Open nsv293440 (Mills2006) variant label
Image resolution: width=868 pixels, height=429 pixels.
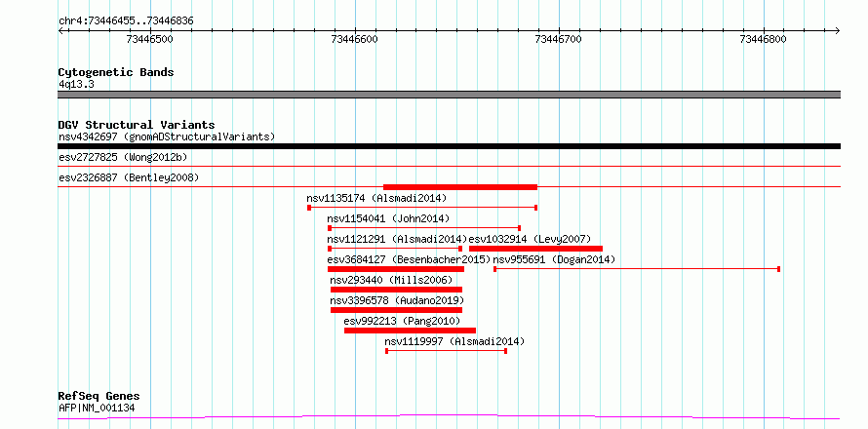[x=391, y=280]
